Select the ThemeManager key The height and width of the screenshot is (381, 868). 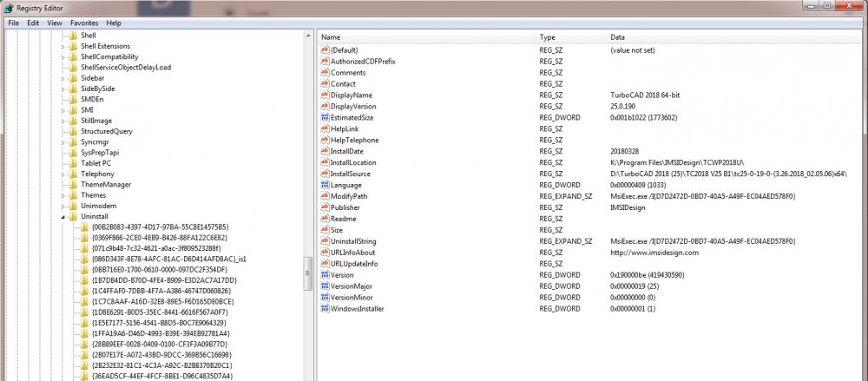[106, 184]
